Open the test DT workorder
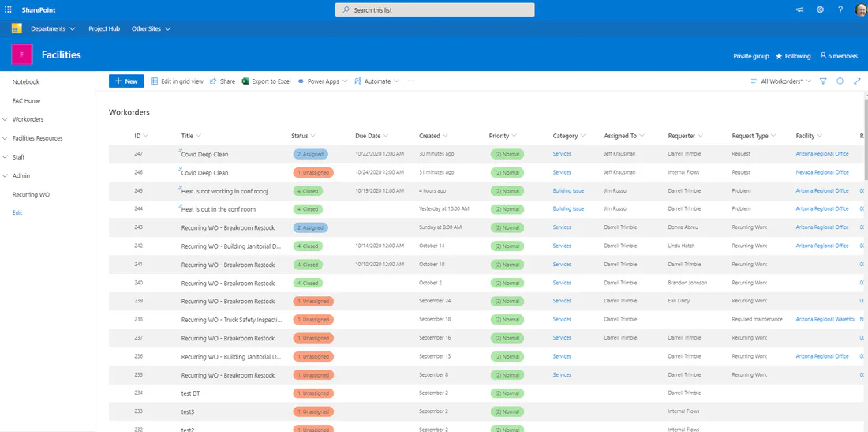Image resolution: width=868 pixels, height=432 pixels. click(x=190, y=393)
